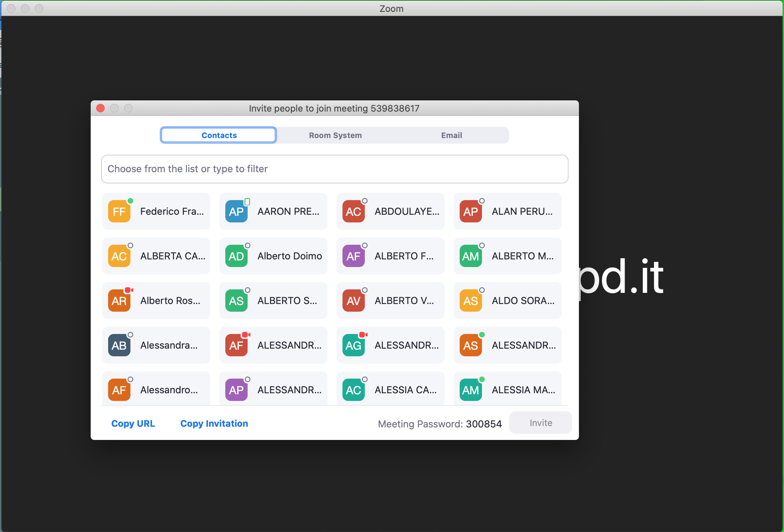Click the Copy Invitation link
The height and width of the screenshot is (532, 784).
tap(214, 423)
